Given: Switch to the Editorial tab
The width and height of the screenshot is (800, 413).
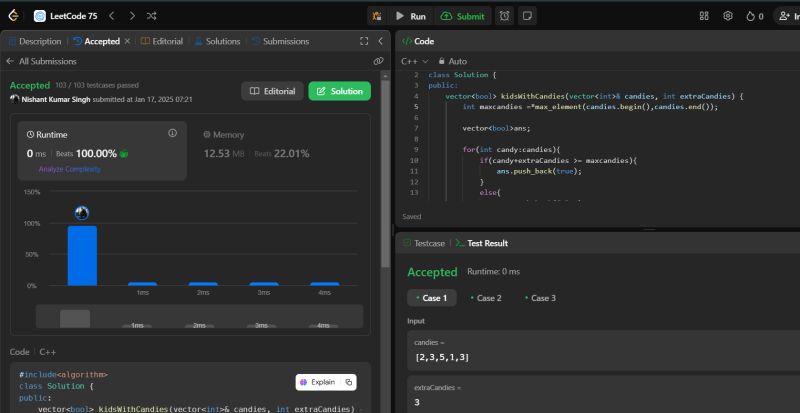Looking at the screenshot, I should coord(162,41).
